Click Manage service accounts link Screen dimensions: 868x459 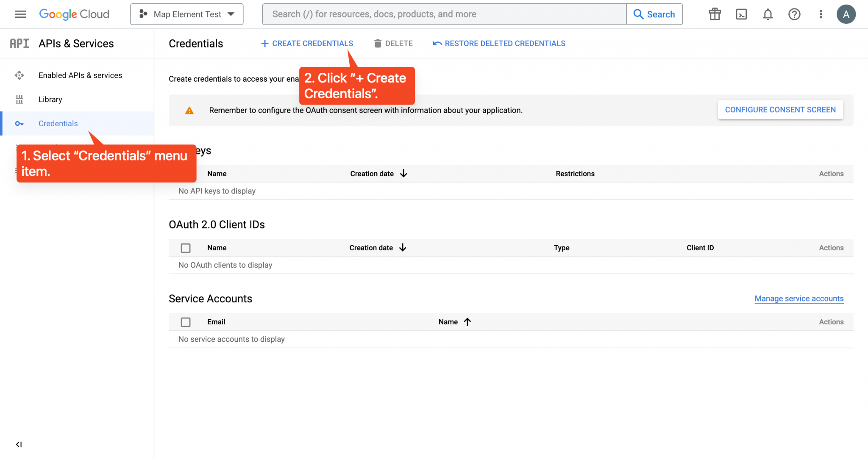click(x=799, y=299)
